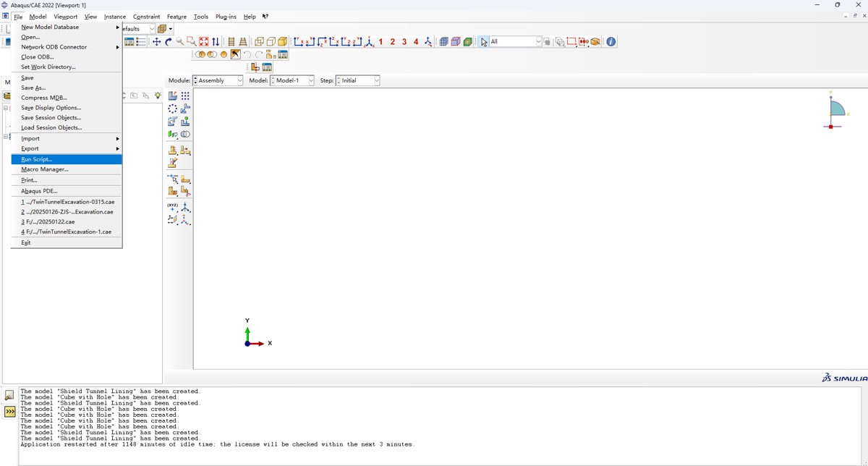Open recent file TwinTunnelExcavation-0315.cae
Viewport: 868px width, 466px height.
67,202
